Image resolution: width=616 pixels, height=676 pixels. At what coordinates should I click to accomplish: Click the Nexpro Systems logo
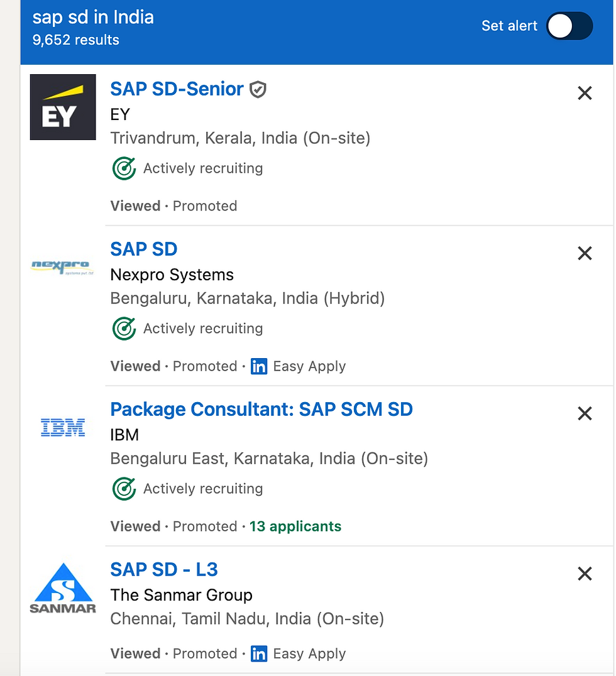(x=63, y=267)
